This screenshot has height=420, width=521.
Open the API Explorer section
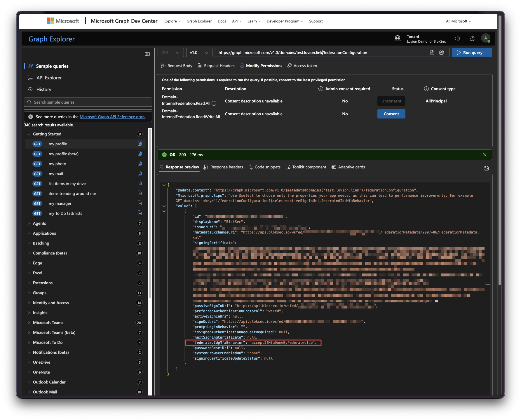coord(49,78)
